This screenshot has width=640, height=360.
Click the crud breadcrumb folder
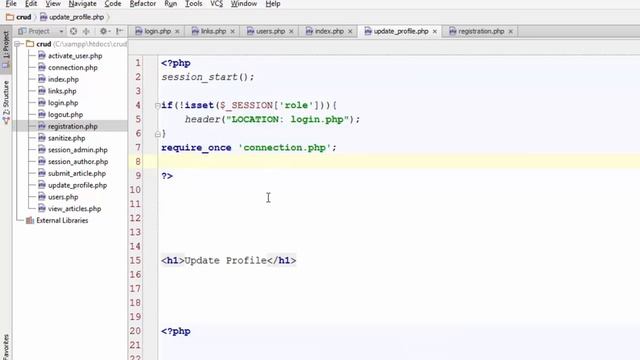pyautogui.click(x=19, y=17)
